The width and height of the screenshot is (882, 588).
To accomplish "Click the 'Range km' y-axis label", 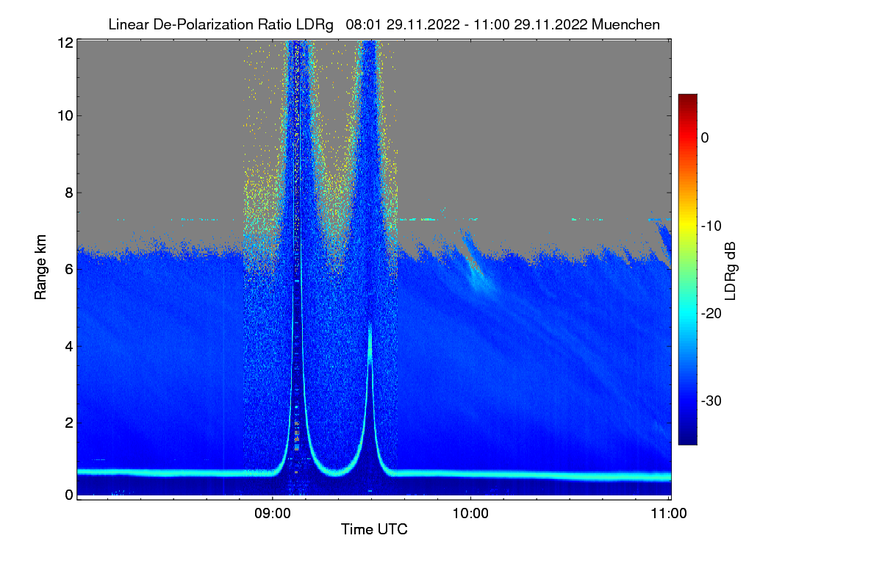I will pos(40,268).
